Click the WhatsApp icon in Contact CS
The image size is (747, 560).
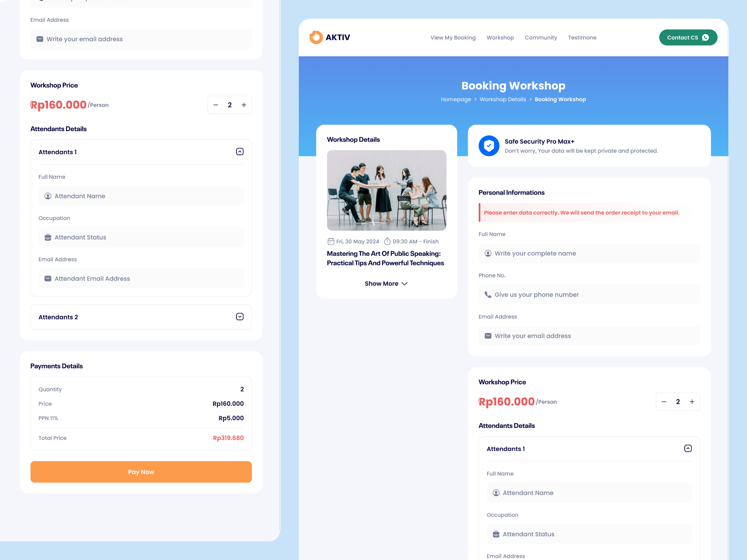point(706,37)
